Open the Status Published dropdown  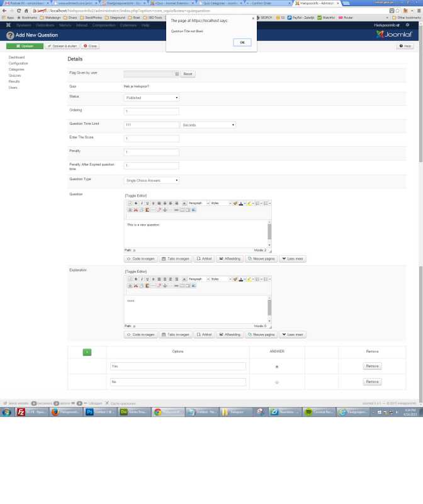coord(152,98)
